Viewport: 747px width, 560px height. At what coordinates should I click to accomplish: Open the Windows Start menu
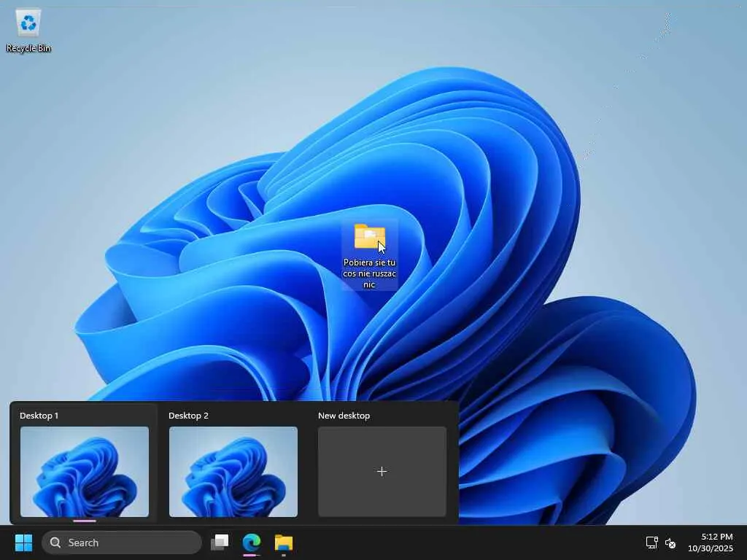pos(23,542)
